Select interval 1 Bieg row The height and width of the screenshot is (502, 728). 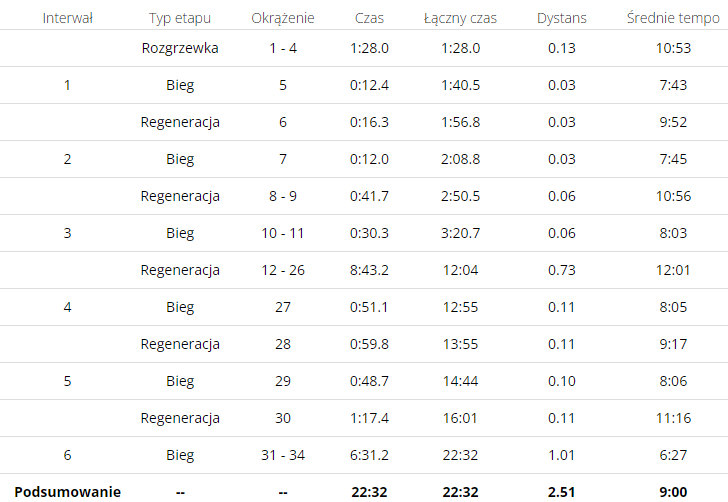coord(364,85)
